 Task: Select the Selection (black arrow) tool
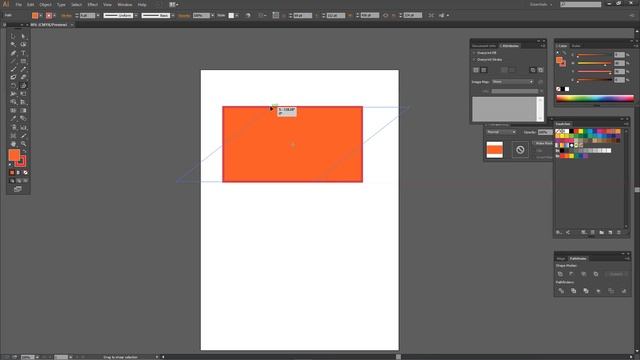[x=13, y=36]
